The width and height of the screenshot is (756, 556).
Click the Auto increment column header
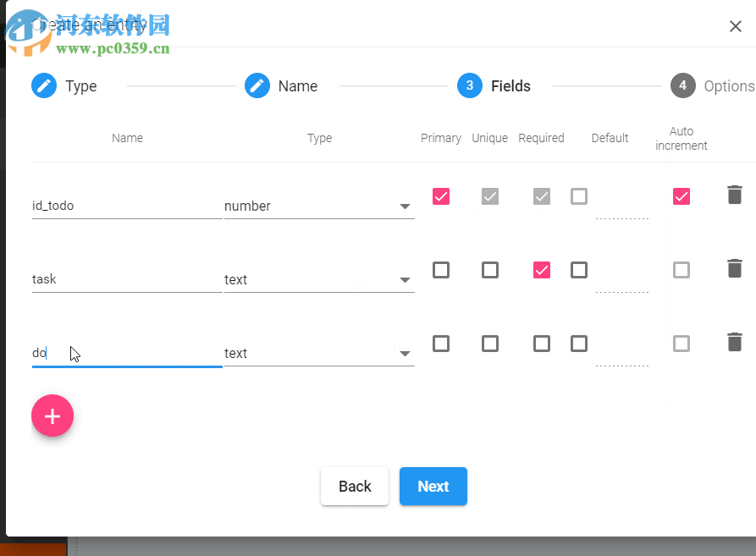(682, 138)
